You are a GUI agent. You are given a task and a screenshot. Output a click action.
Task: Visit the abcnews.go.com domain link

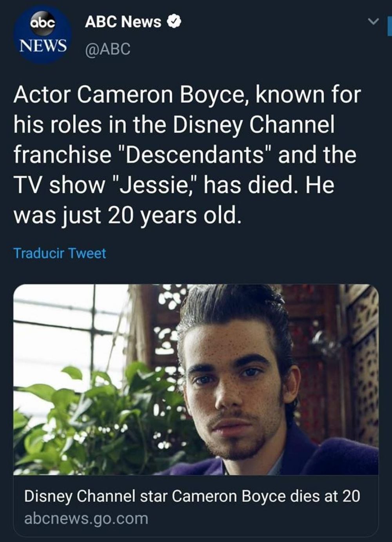coord(86,518)
